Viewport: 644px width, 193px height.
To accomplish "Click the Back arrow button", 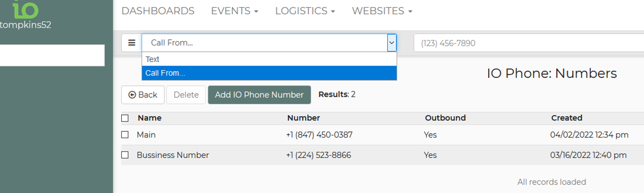I will pyautogui.click(x=143, y=95).
